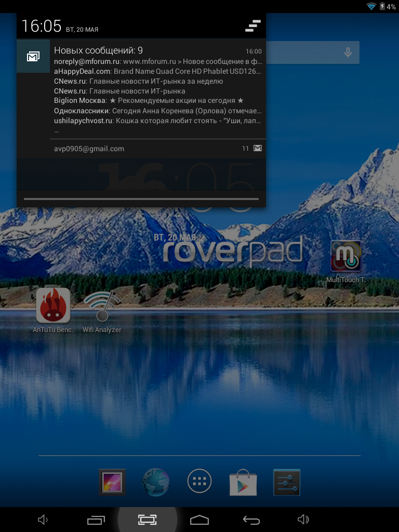Select the noreply@mforum.ru message line
Viewport: 399px width, 532px height.
click(158, 61)
